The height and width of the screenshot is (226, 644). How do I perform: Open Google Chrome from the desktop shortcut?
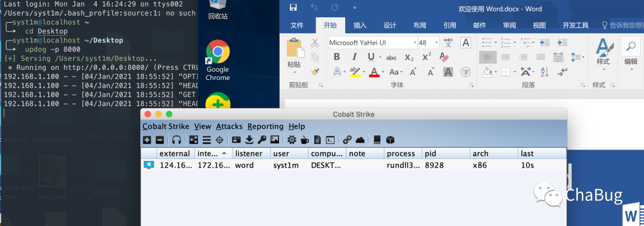pyautogui.click(x=218, y=61)
